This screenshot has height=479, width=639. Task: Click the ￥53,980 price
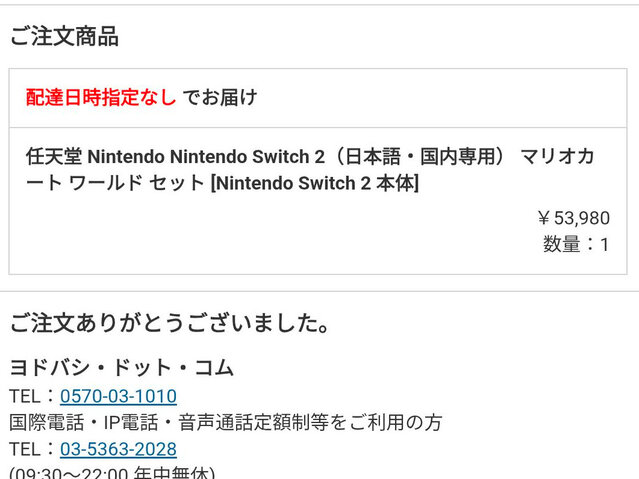[573, 218]
